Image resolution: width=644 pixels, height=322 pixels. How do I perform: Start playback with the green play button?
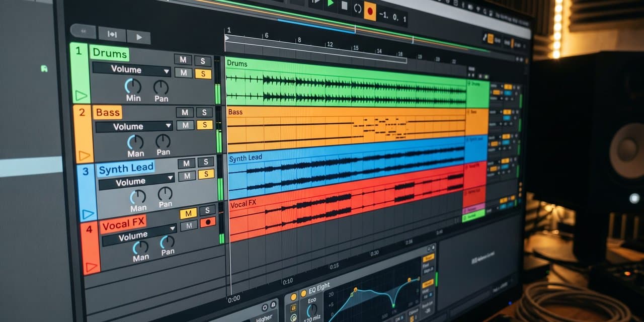[330, 3]
